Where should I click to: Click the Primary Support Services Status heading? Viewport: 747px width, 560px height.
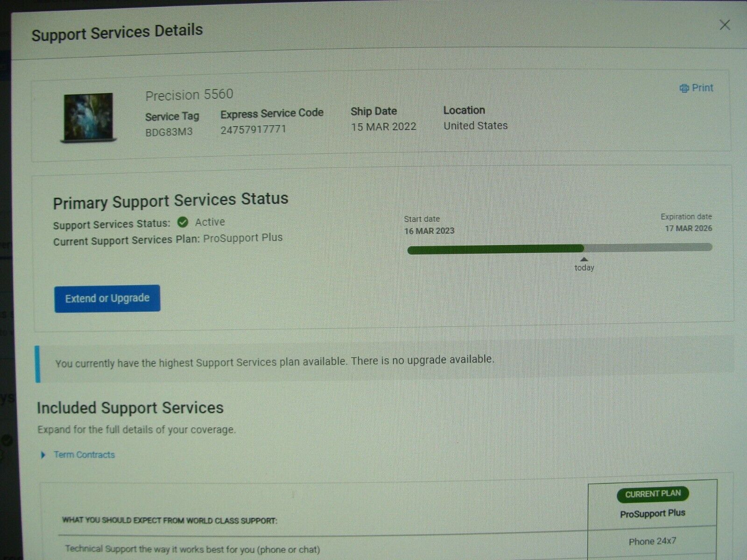point(170,201)
